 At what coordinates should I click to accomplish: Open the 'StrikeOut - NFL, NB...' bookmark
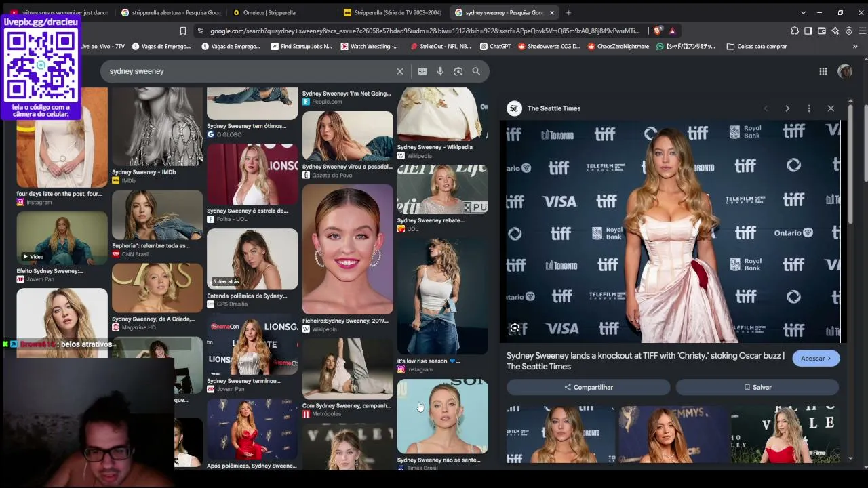tap(440, 47)
